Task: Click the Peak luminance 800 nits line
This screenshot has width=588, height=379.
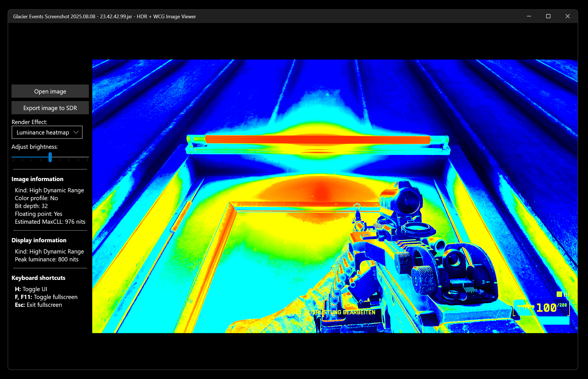Action: [x=47, y=259]
